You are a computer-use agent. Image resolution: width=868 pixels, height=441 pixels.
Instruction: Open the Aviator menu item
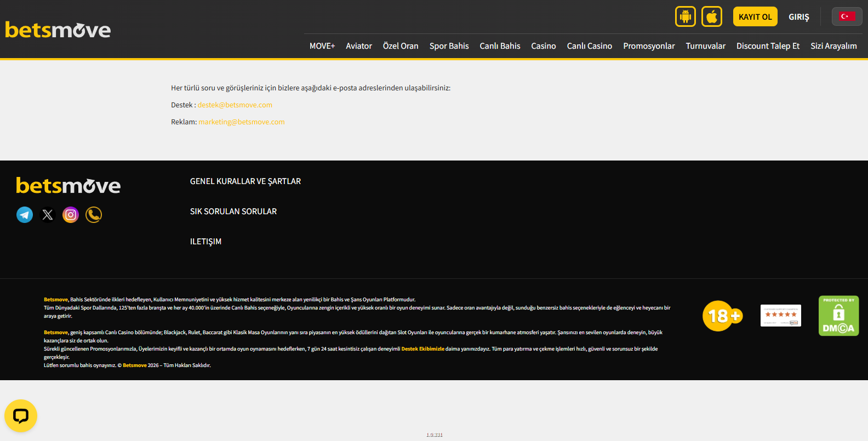point(359,46)
